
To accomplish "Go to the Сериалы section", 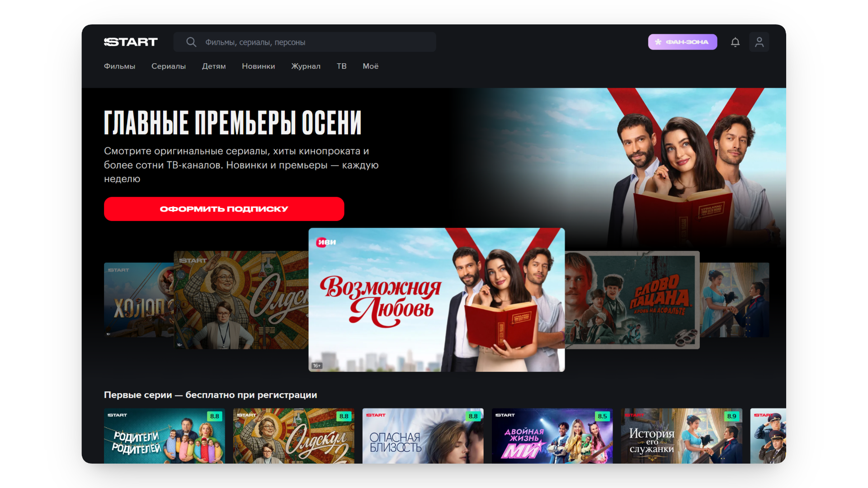I will 168,66.
